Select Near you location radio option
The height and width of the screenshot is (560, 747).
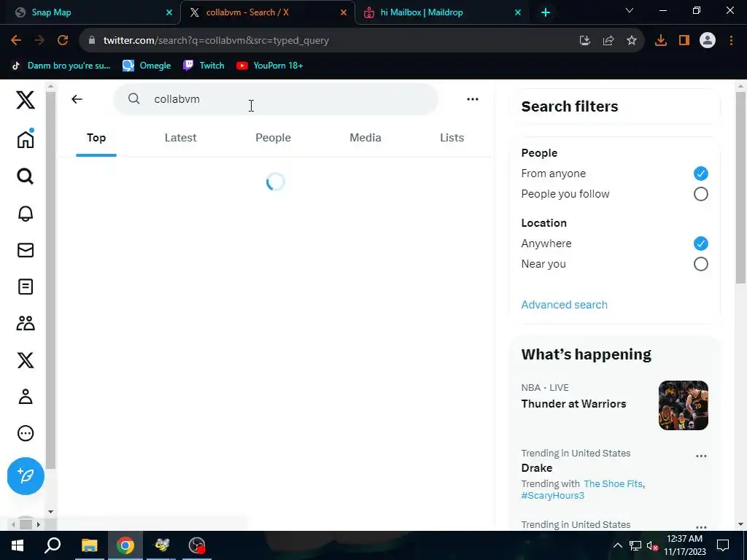click(x=700, y=264)
